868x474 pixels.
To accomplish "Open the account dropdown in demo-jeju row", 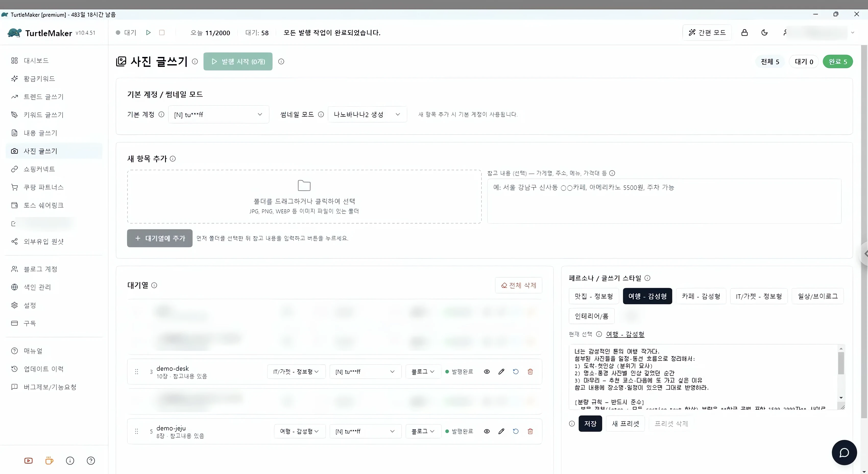I will click(x=365, y=431).
